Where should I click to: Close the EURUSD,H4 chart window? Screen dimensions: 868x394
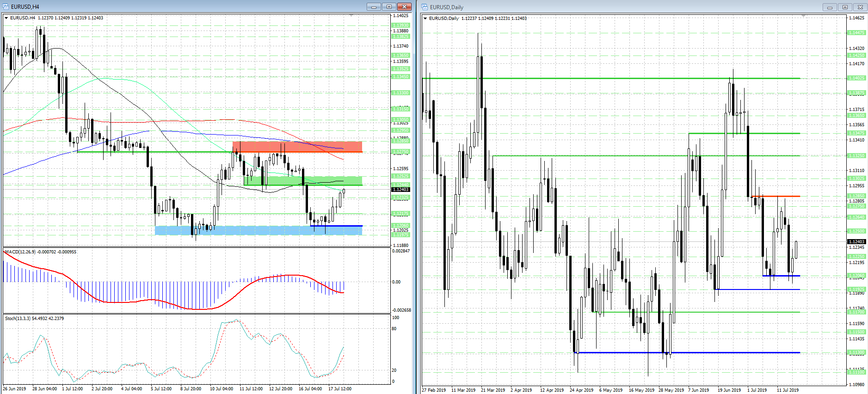[x=404, y=6]
